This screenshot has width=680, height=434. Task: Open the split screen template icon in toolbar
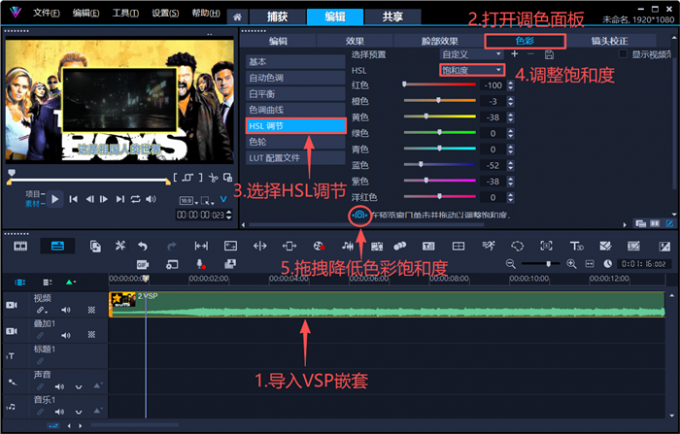click(x=458, y=246)
